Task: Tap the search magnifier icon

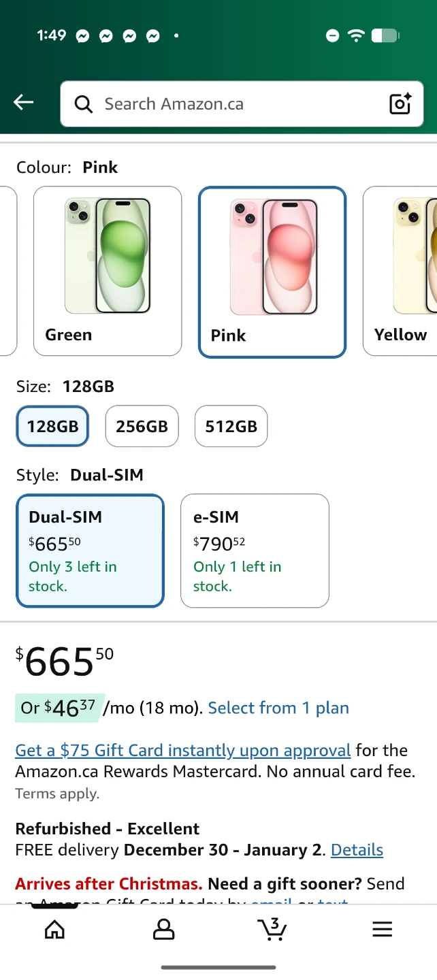Action: (x=83, y=104)
